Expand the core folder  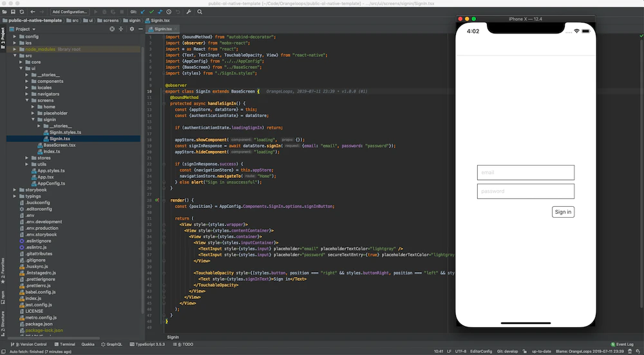coord(21,62)
